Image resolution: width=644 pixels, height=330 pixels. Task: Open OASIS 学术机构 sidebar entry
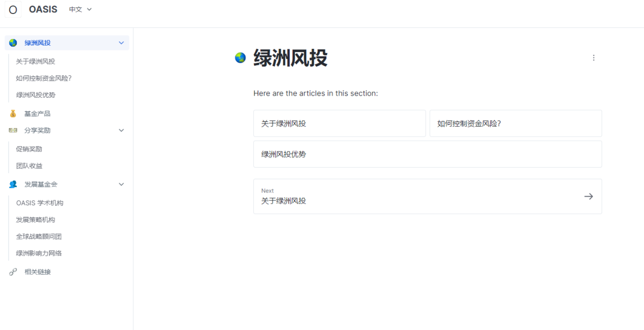coord(40,203)
